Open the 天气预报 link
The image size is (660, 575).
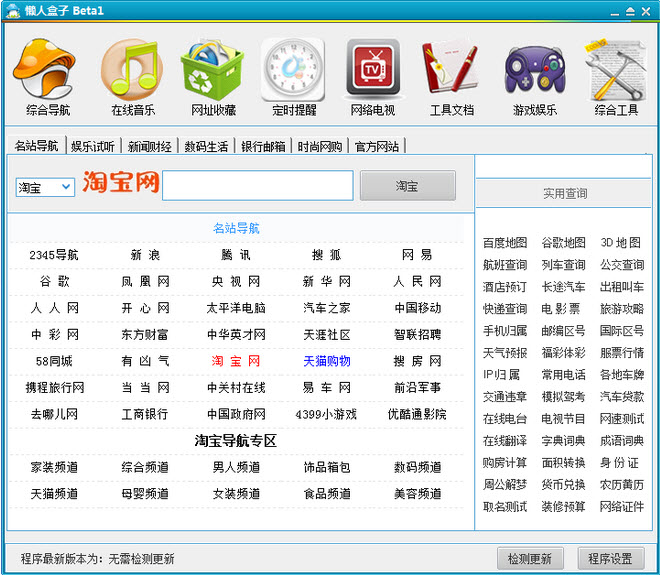(x=505, y=352)
